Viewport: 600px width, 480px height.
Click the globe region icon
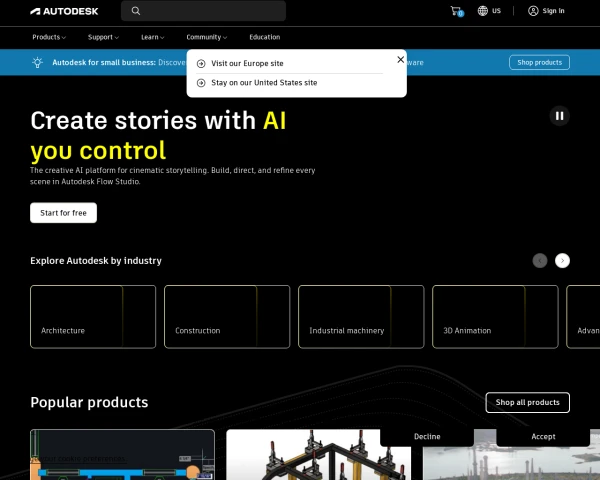point(483,11)
